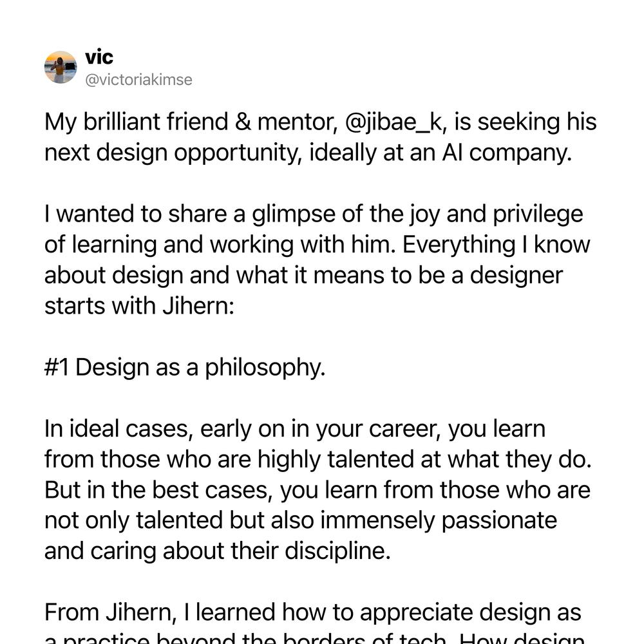Select the "#1 Design as a philosophy." line
This screenshot has height=644, width=644.
point(185,367)
